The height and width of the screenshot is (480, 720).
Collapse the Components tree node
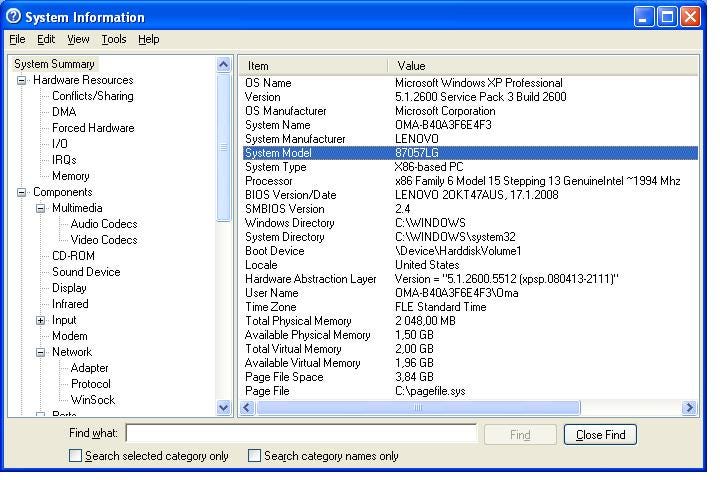(x=22, y=192)
